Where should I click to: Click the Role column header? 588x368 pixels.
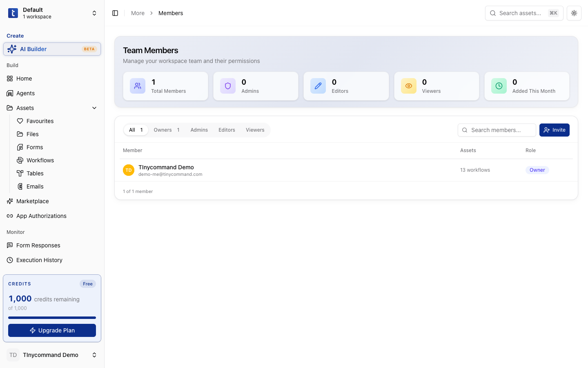tap(530, 150)
